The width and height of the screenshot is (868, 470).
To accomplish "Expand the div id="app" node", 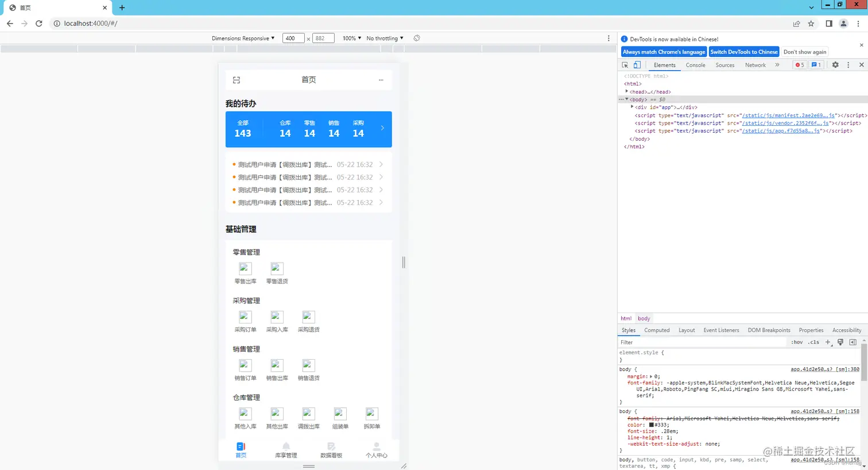I will click(x=632, y=107).
